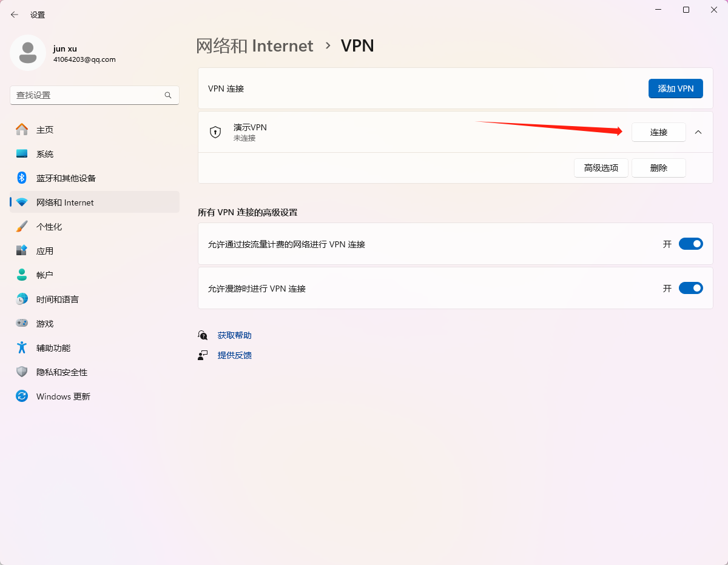Open Advanced options (高级选项) for VPN
The width and height of the screenshot is (728, 565).
(x=601, y=168)
